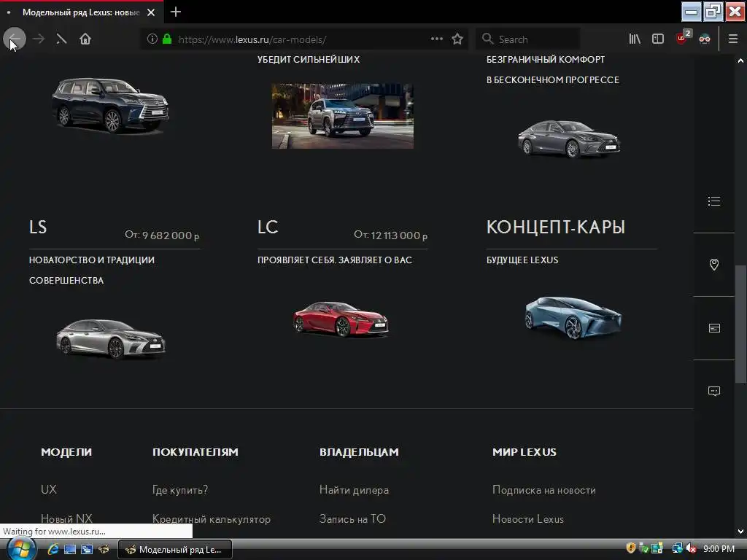Screen dimensions: 747x560
Task: Click the muted volume tray icon
Action: 692,548
